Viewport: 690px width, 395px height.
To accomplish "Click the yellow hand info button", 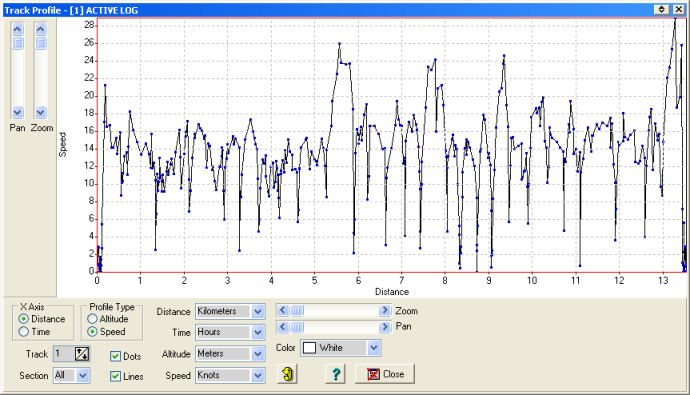I will point(287,374).
